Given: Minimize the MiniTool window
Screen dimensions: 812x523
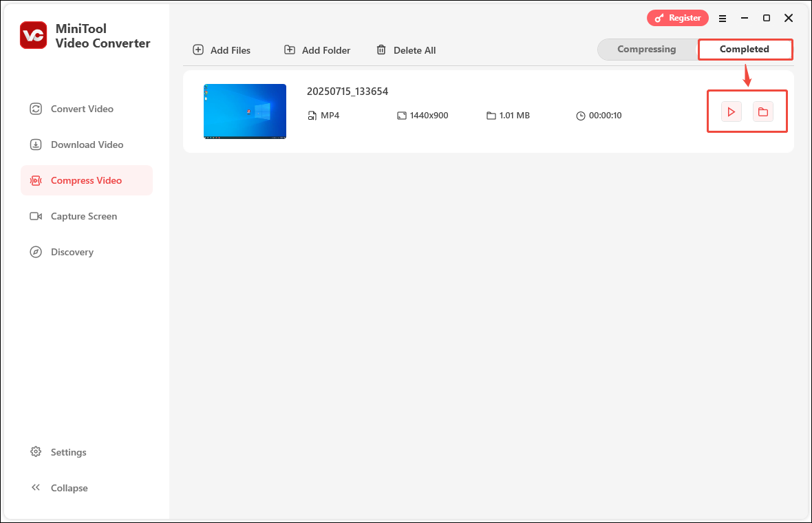Looking at the screenshot, I should tap(745, 18).
